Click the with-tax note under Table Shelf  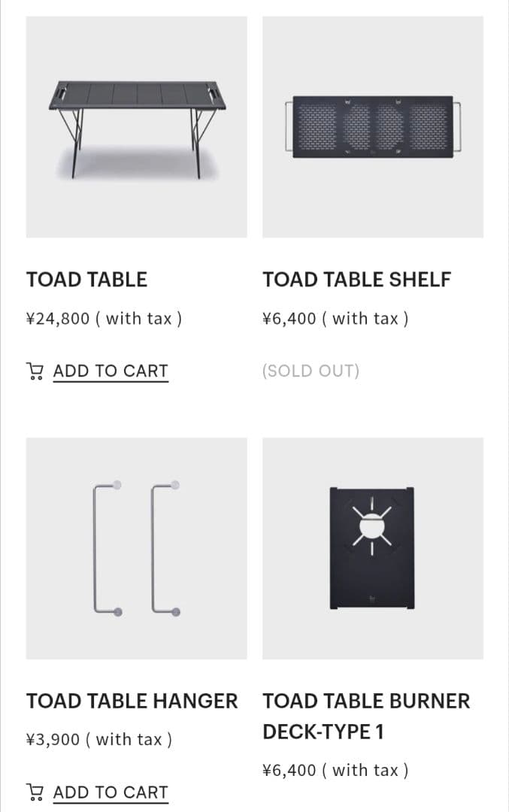[x=365, y=319]
